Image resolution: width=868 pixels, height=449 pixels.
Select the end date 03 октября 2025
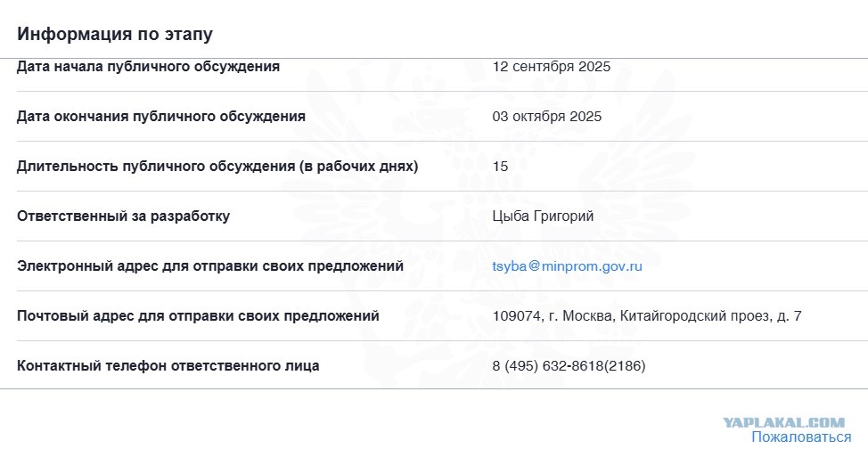tap(547, 117)
